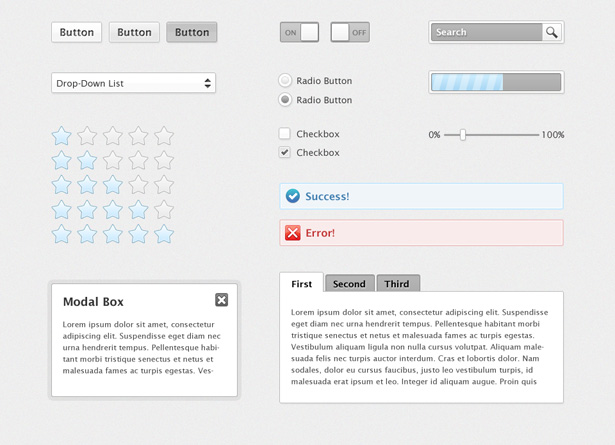Click the first star in the three-star rating row

pyautogui.click(x=62, y=185)
